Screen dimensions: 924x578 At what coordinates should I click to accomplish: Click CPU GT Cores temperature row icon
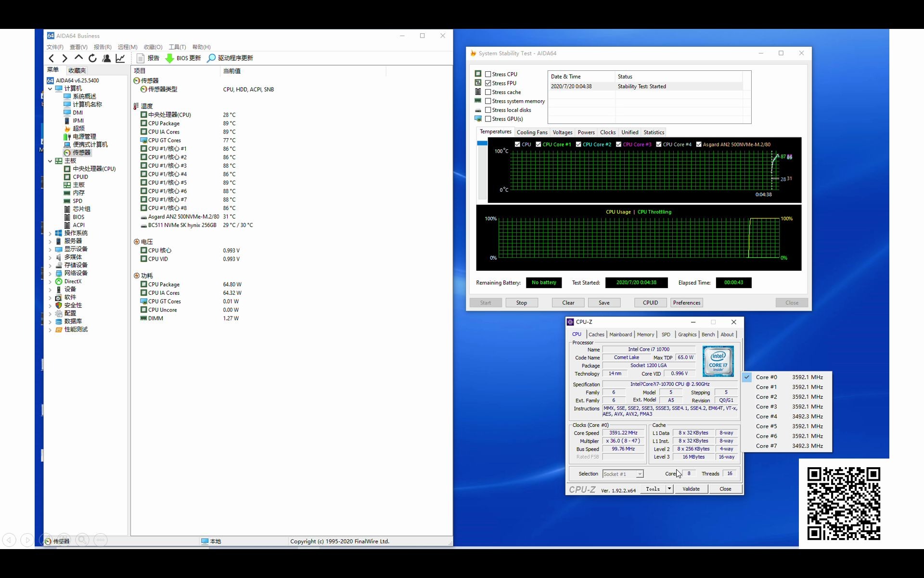point(143,140)
